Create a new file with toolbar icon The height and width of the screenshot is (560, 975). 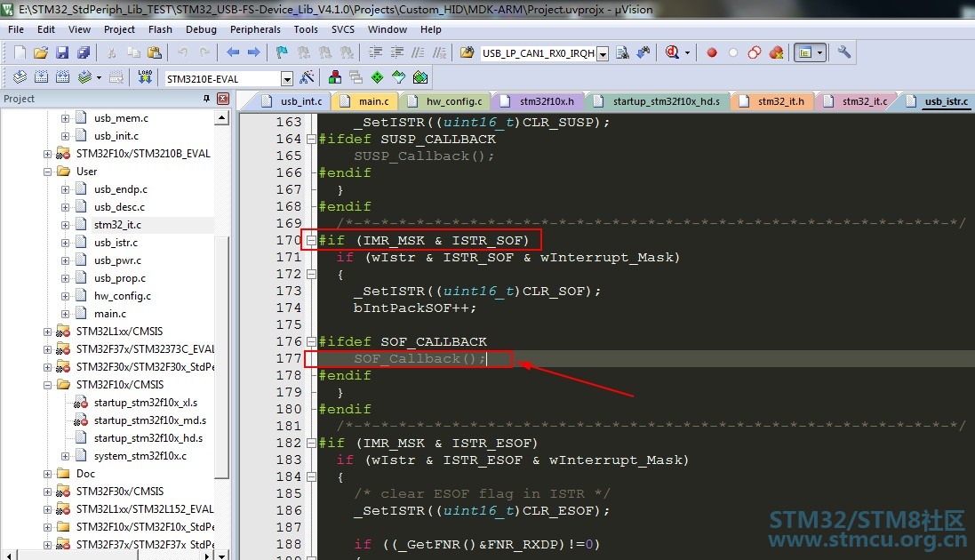(x=20, y=53)
